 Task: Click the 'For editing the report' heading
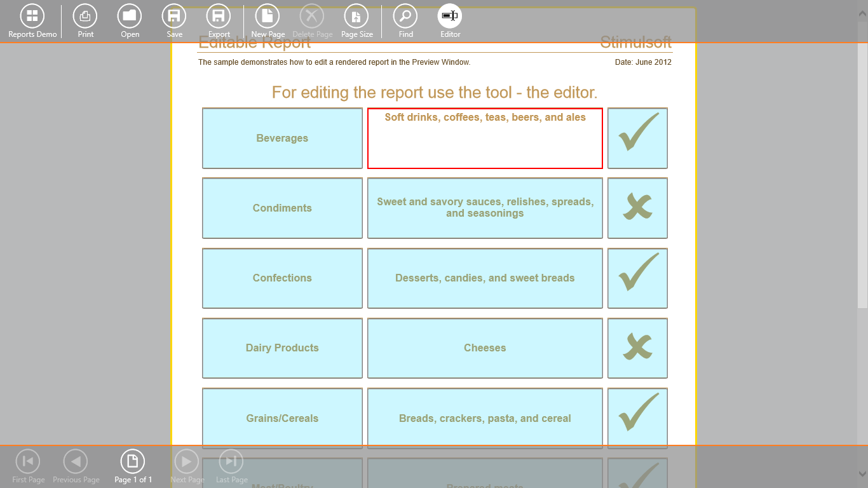coord(435,92)
